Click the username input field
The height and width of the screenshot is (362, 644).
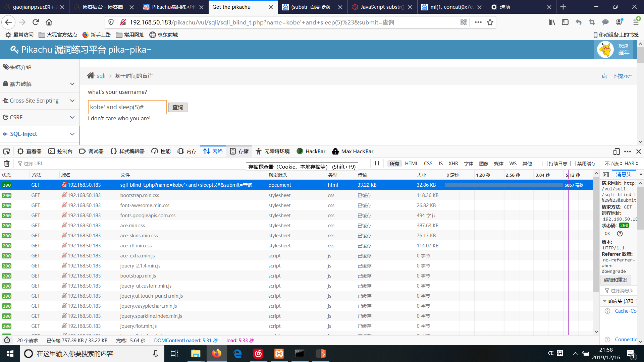127,107
